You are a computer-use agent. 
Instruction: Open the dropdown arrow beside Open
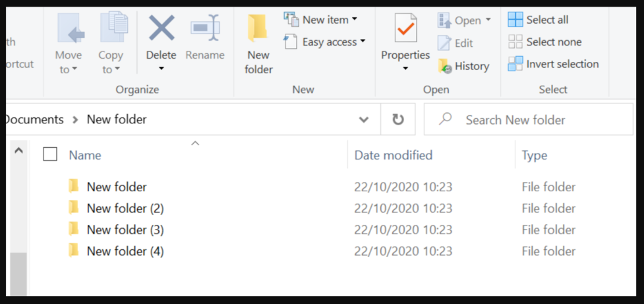point(488,20)
